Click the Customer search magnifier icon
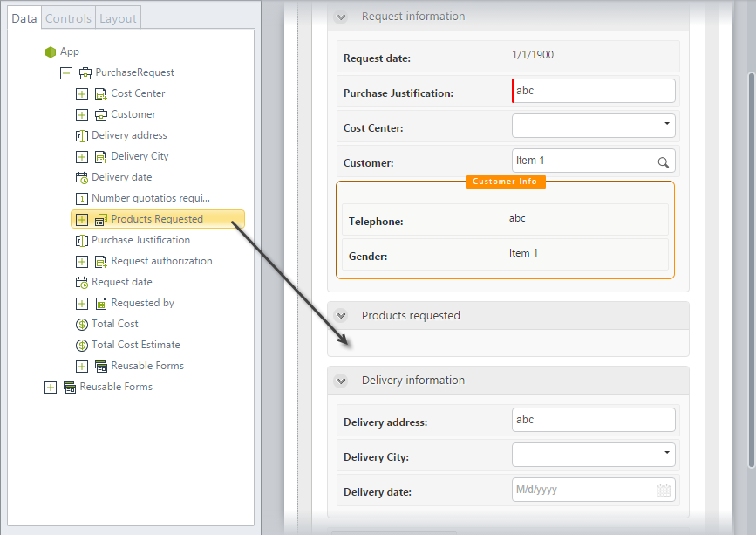756x535 pixels. (x=664, y=162)
